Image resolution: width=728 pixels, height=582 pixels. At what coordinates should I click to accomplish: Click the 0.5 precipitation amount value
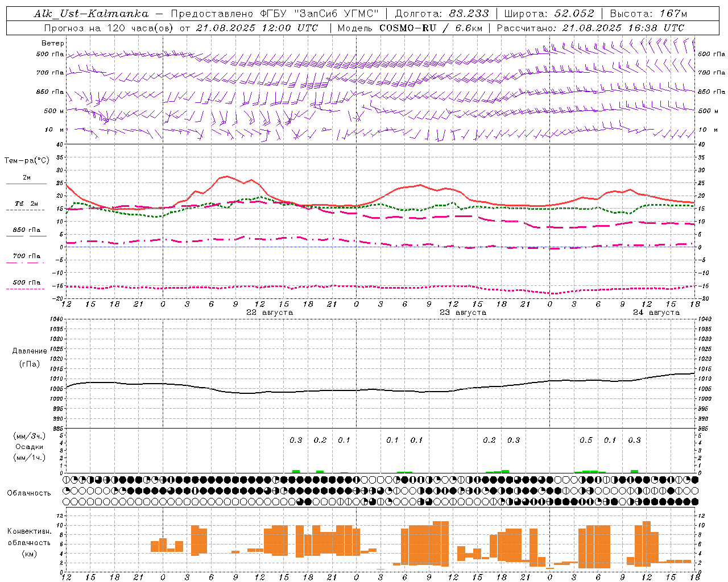586,440
